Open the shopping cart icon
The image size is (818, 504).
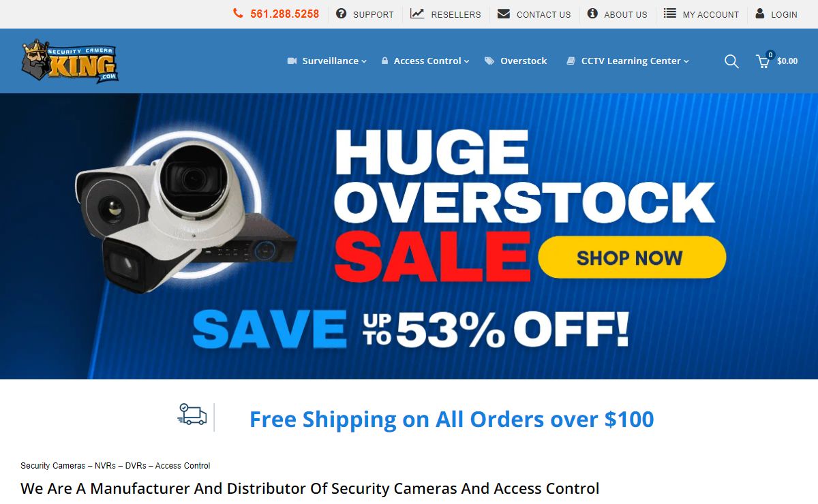click(x=763, y=61)
